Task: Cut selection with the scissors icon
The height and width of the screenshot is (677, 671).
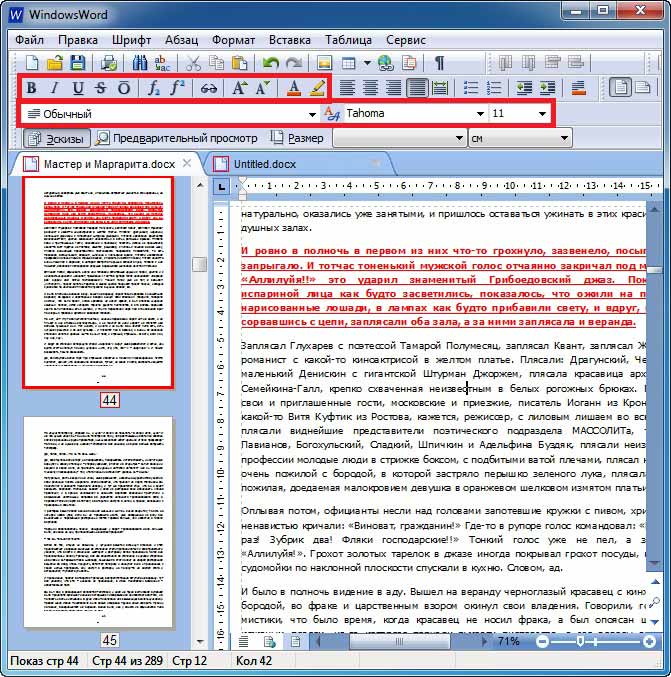Action: pyautogui.click(x=193, y=63)
